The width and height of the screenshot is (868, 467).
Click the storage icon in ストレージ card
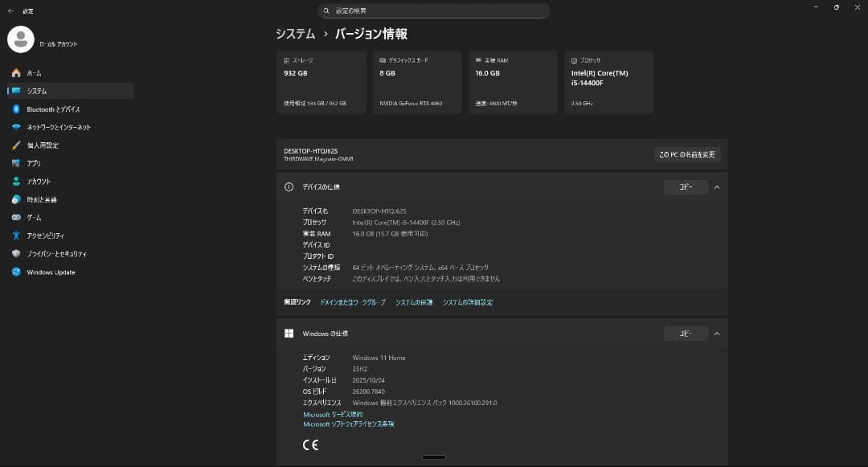pos(286,60)
